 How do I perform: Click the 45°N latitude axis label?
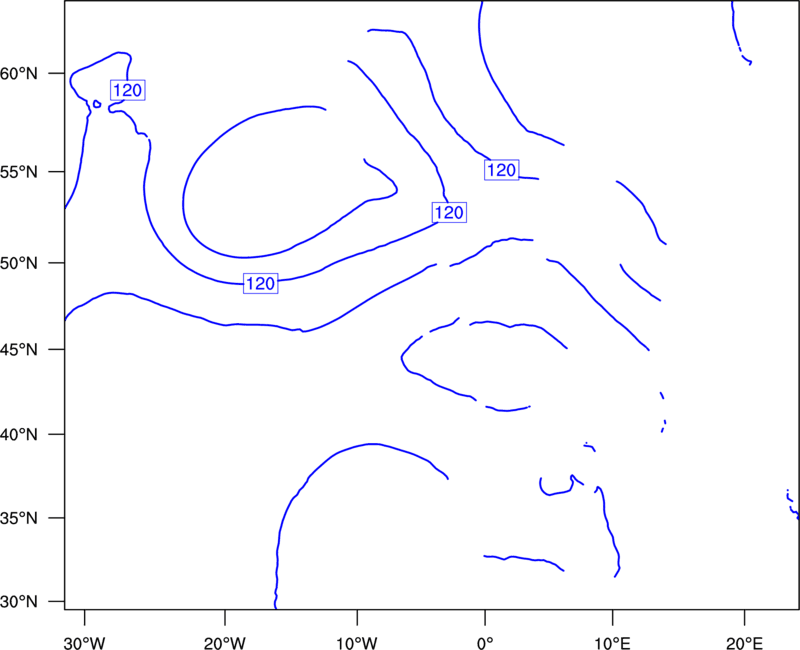pos(19,350)
